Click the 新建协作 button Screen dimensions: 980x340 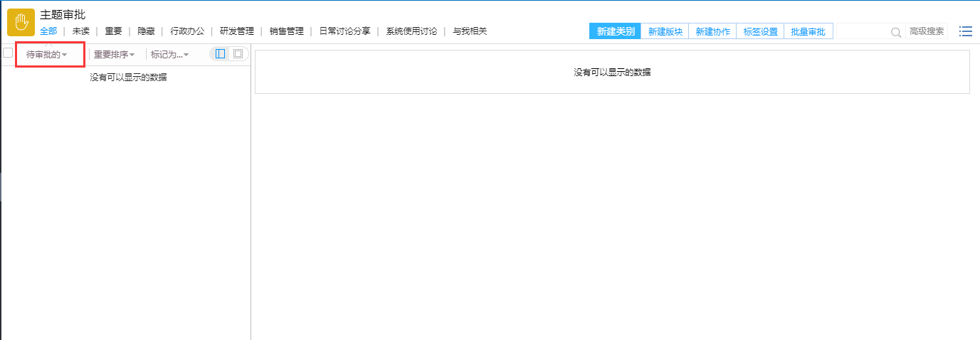pos(712,31)
